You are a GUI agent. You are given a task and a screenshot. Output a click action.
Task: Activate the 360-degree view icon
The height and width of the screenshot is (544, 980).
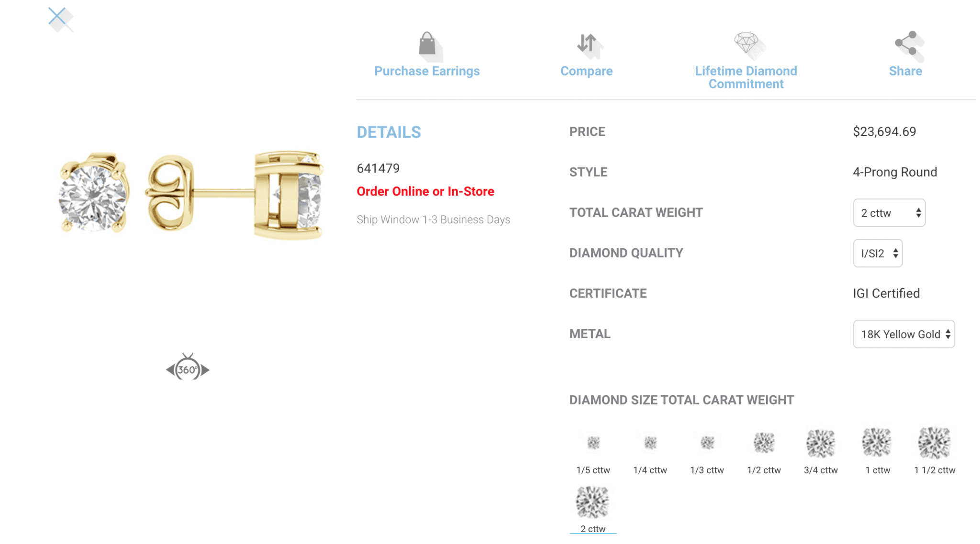click(188, 369)
